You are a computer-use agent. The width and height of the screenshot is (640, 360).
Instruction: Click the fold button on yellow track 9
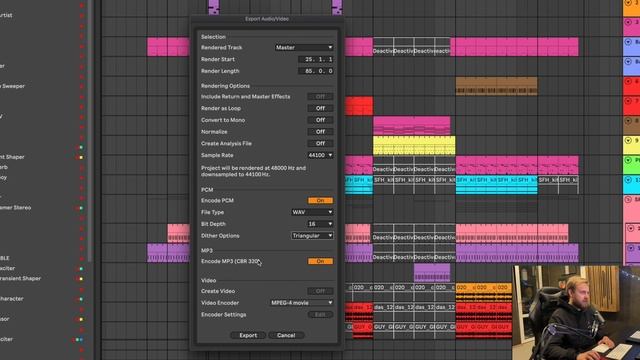628,140
